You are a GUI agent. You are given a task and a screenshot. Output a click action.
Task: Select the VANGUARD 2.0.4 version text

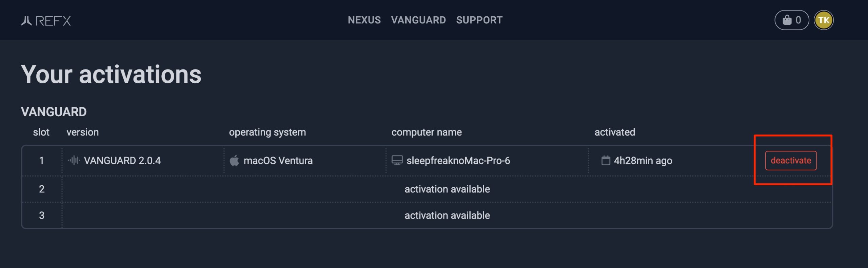click(122, 161)
